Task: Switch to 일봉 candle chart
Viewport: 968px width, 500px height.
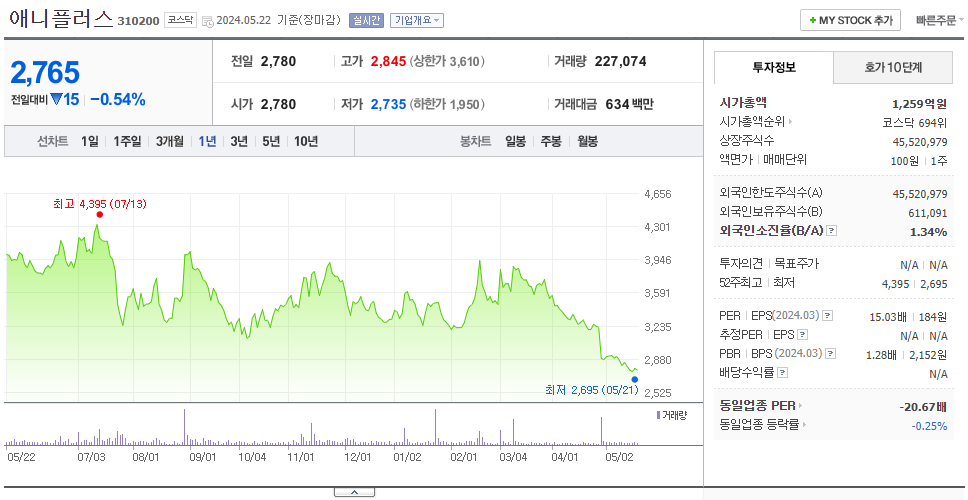Action: 515,141
